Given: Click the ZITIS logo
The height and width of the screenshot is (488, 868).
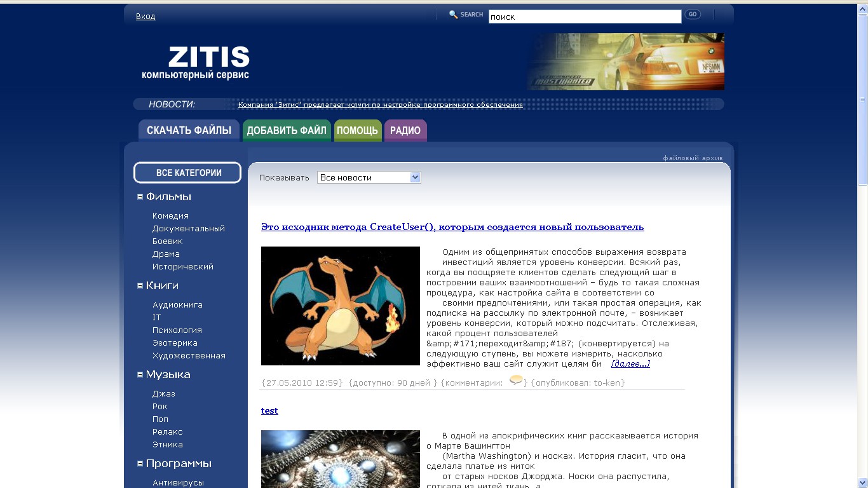Looking at the screenshot, I should click(196, 62).
